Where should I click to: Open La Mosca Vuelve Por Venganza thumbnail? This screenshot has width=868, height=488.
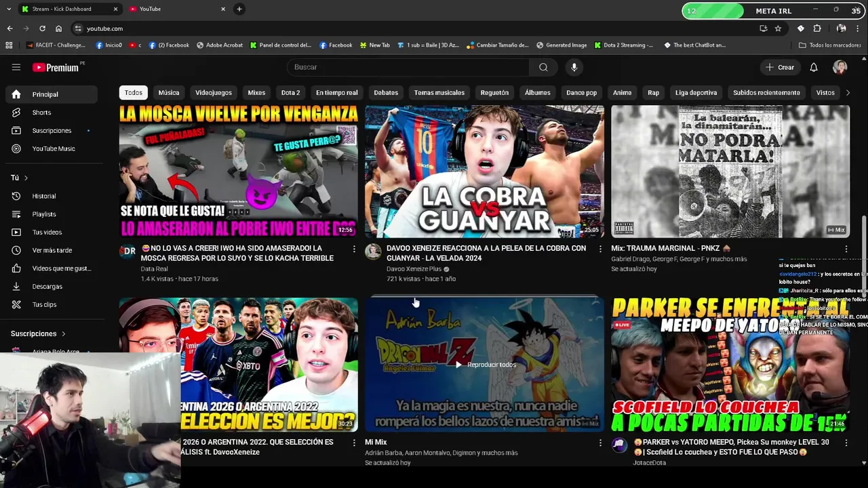click(238, 171)
